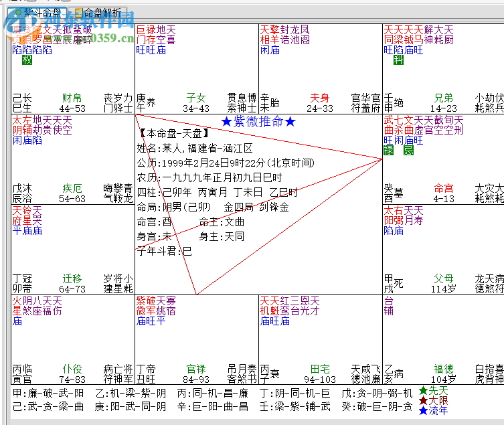Click the 14-23 age range
The image size is (504, 425).
(444, 108)
